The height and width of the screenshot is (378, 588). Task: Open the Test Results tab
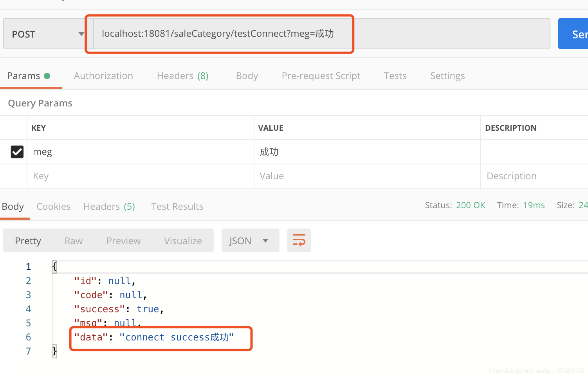tap(177, 207)
